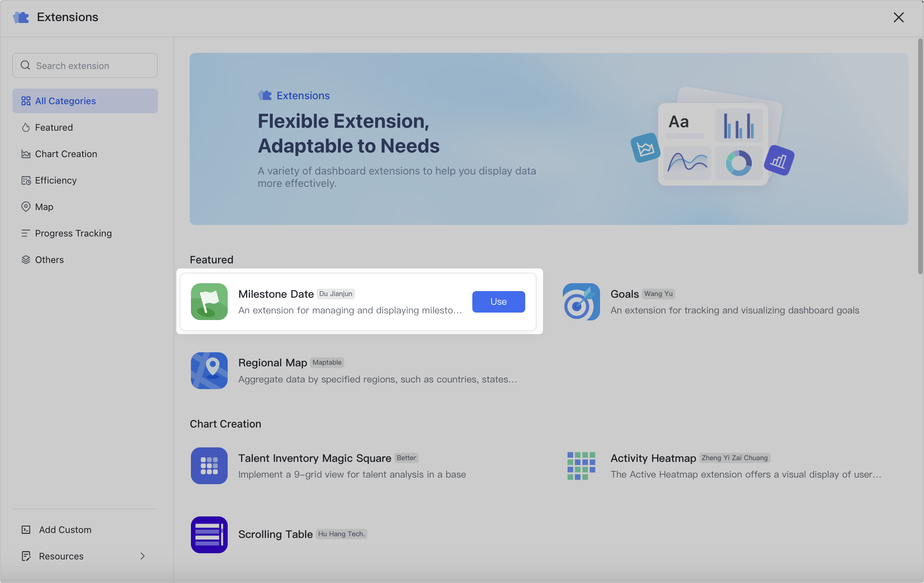Open the Chart Creation category
The height and width of the screenshot is (583, 924).
click(85, 154)
